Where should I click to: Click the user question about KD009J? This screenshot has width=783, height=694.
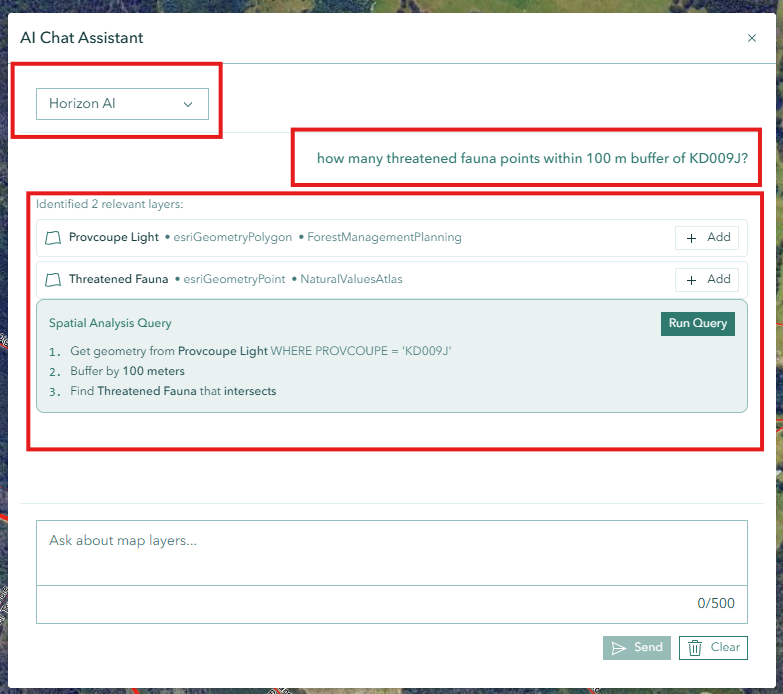(x=532, y=158)
